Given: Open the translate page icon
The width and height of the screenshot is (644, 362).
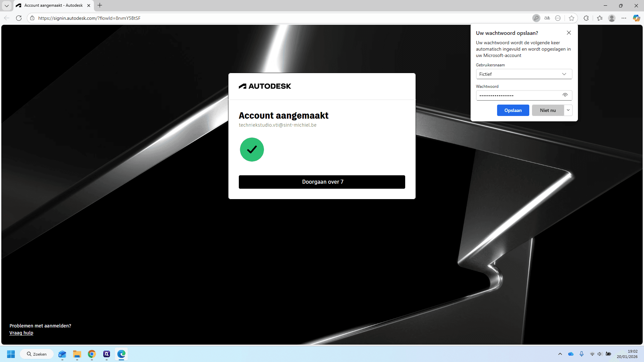Looking at the screenshot, I should point(547,18).
